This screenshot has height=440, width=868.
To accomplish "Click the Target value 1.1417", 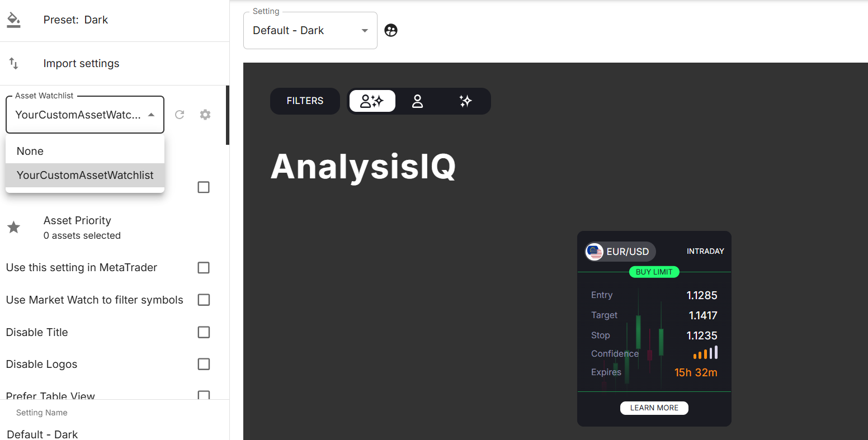I will pos(703,316).
